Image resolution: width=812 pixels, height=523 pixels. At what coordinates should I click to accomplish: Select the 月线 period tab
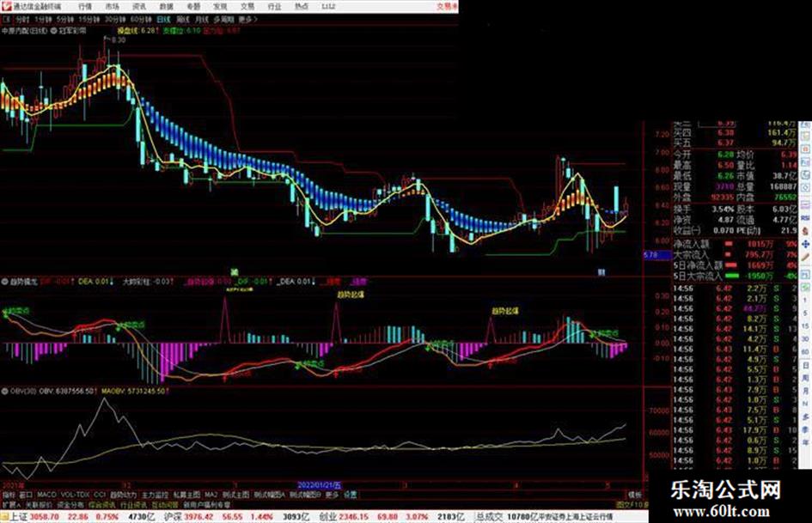201,20
